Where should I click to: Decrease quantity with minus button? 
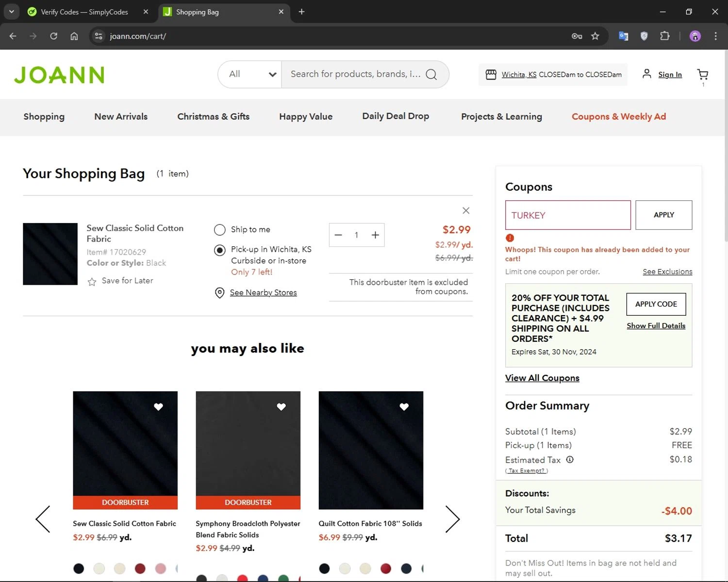click(338, 235)
